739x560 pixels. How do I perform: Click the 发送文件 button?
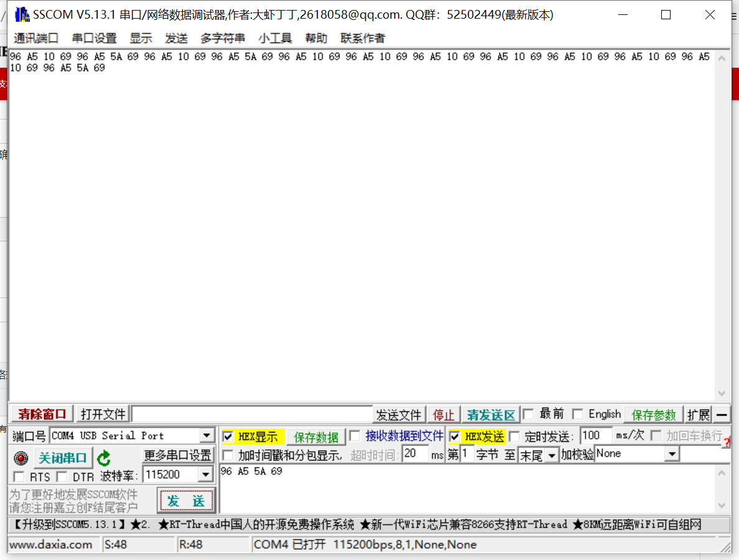tap(399, 415)
